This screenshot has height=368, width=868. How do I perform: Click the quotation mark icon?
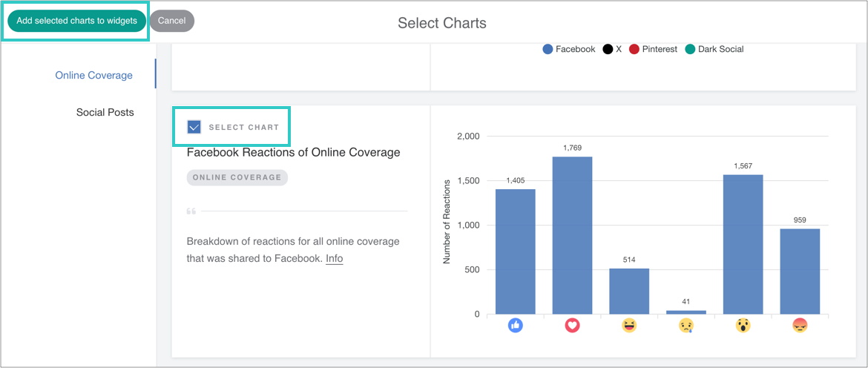click(191, 211)
